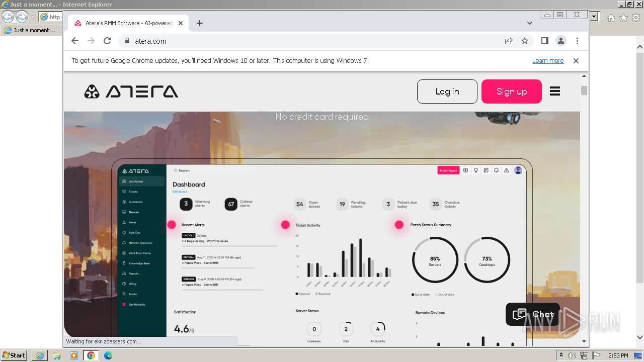Expand the IE address bar dropdown arrow
Image resolution: width=644 pixels, height=362 pixels.
594,17
